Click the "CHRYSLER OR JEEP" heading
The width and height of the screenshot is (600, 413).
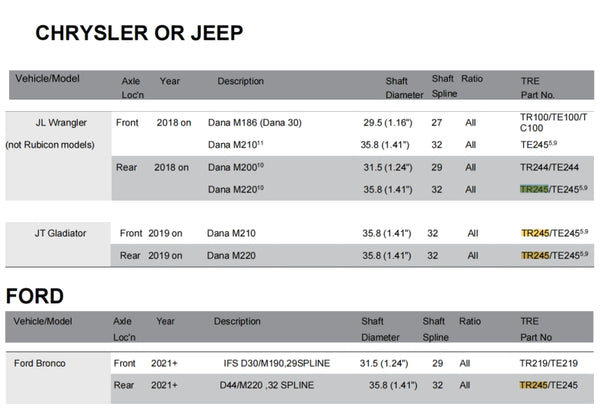click(139, 33)
